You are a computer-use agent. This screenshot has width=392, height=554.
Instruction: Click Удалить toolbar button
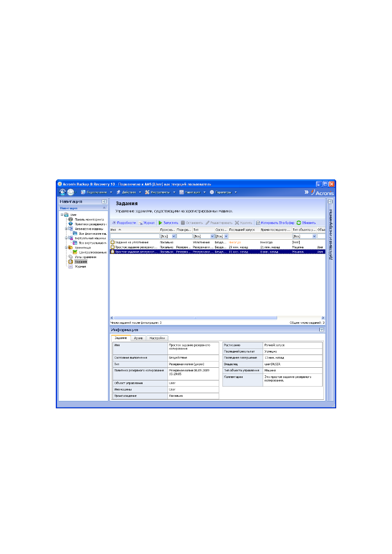tap(243, 223)
